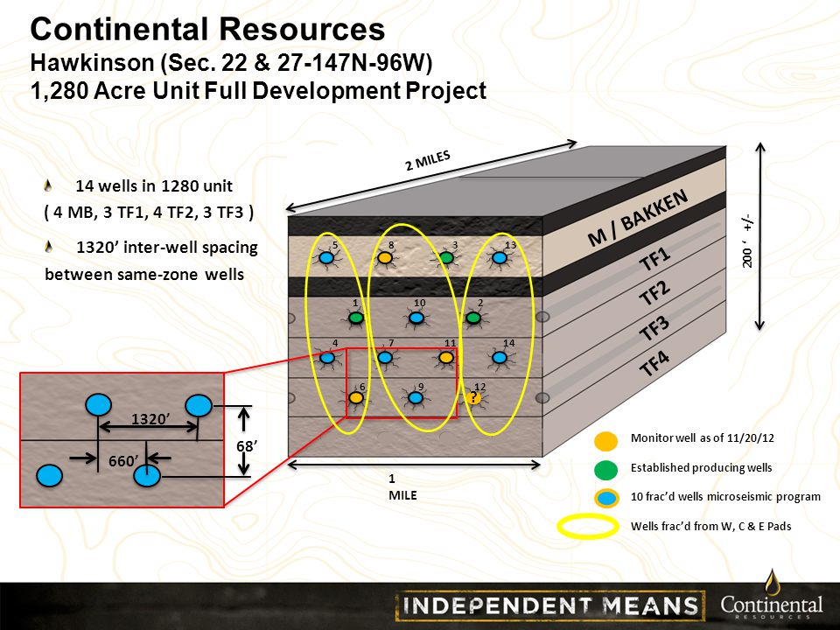The width and height of the screenshot is (840, 630).
Task: Click 'between same-zone wells' text
Action: click(144, 274)
